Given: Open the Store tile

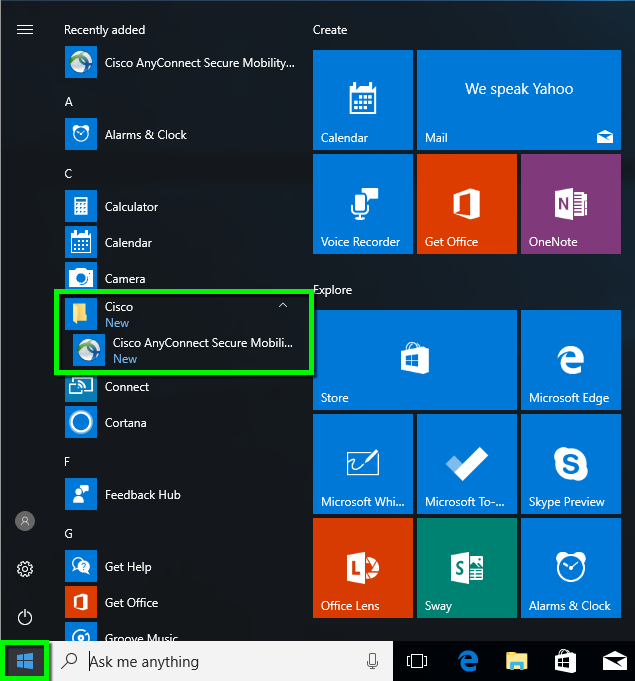Looking at the screenshot, I should 415,360.
